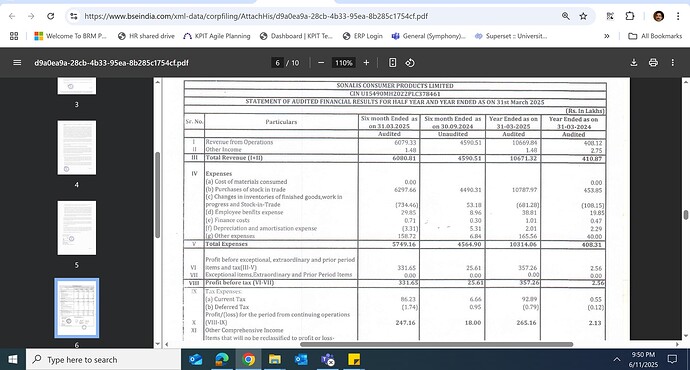Open the PDF viewer more actions menu

pyautogui.click(x=672, y=62)
